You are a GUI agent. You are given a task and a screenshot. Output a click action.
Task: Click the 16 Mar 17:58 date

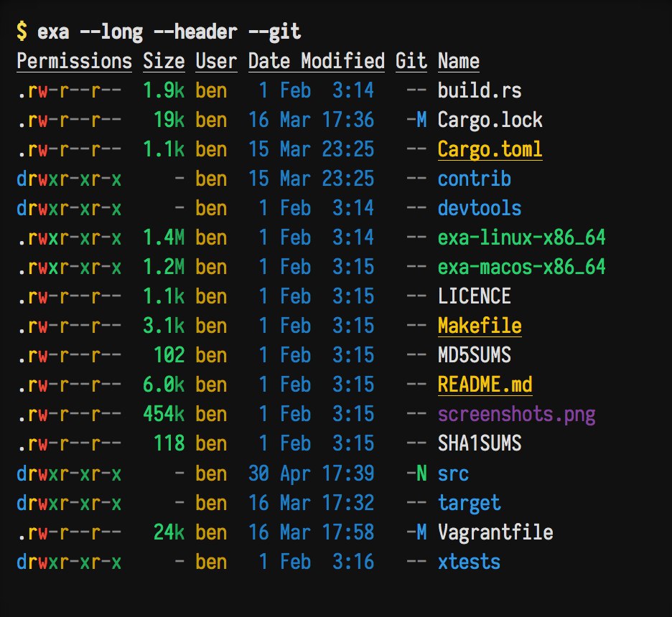311,532
